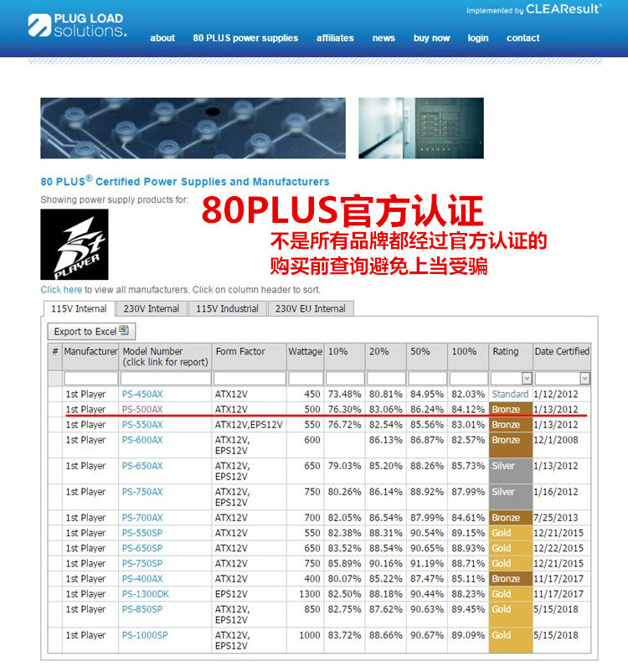Open 80 PLUS power supplies menu
The height and width of the screenshot is (672, 628).
pos(245,38)
